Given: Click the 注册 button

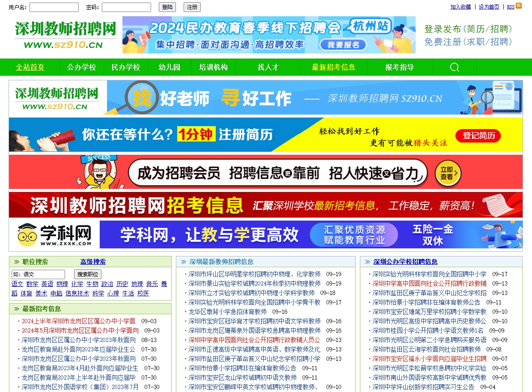Looking at the screenshot, I should [192, 7].
